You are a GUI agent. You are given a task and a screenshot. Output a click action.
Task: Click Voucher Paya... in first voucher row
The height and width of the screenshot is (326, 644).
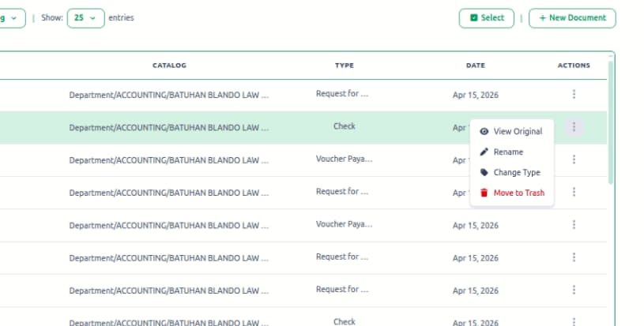point(345,159)
